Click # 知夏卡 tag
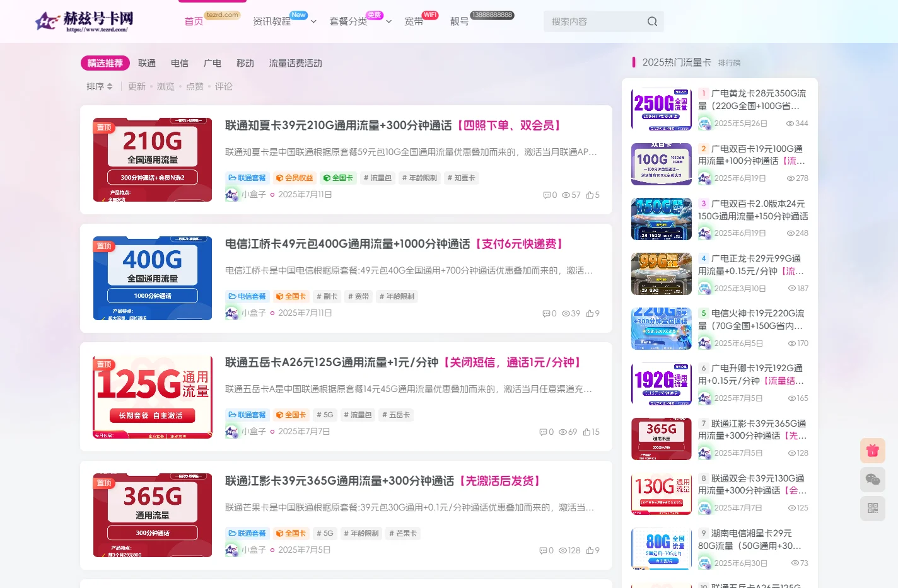 (x=462, y=178)
